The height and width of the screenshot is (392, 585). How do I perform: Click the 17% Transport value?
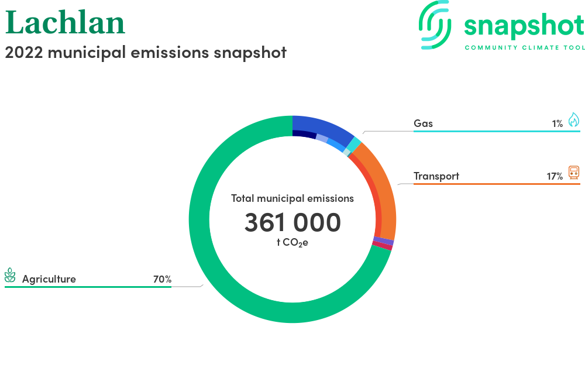click(555, 176)
